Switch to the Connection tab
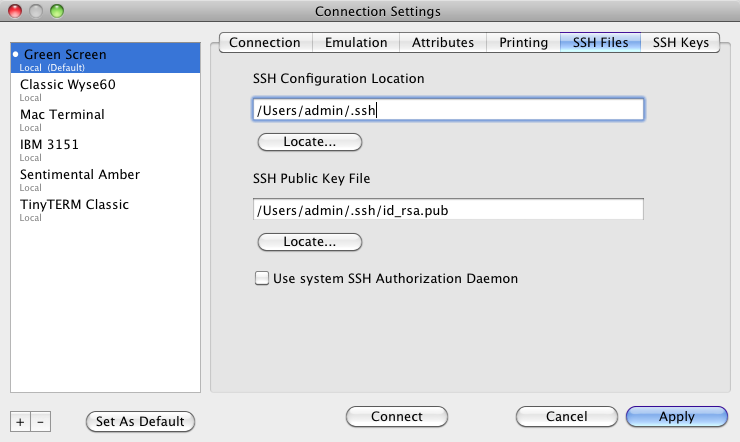Image resolution: width=740 pixels, height=442 pixels. 264,43
